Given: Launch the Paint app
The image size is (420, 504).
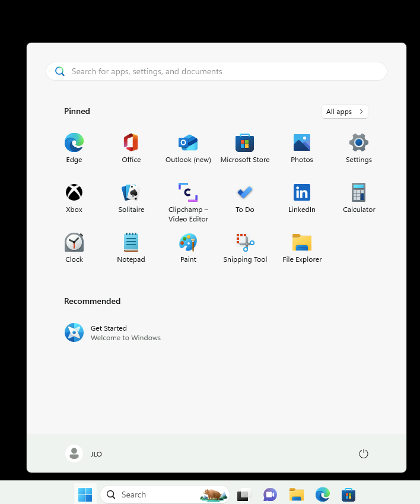Looking at the screenshot, I should tap(188, 248).
